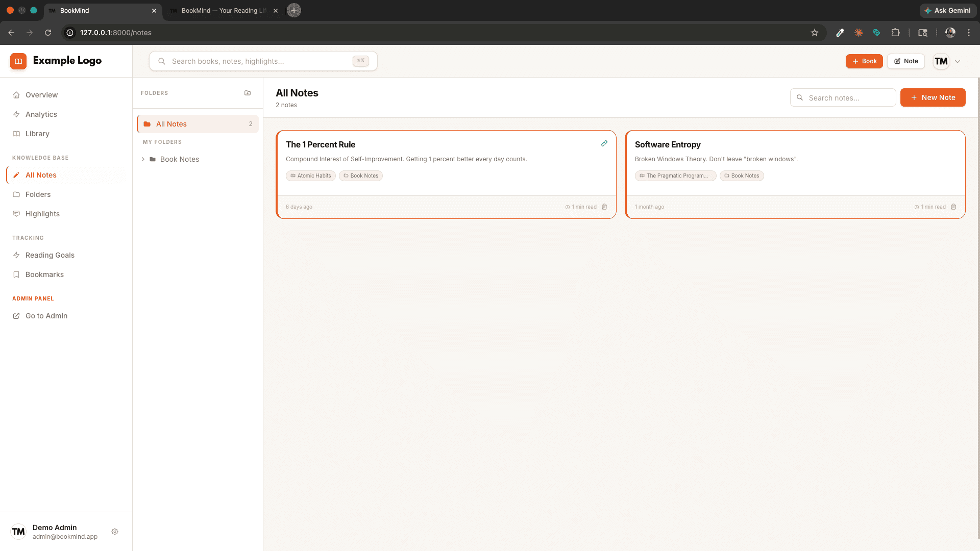Screen dimensions: 980x551
Task: Delete the Software Entropy note via trash icon
Action: pyautogui.click(x=953, y=207)
